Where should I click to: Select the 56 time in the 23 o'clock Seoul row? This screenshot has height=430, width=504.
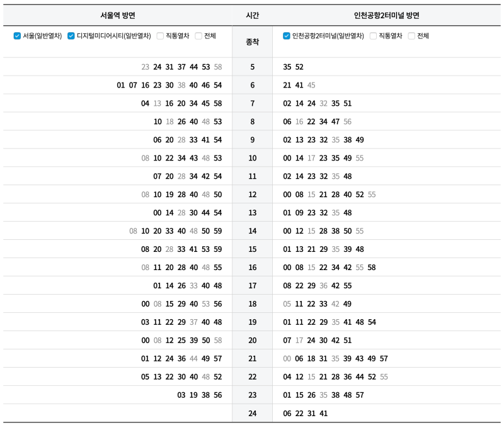pos(218,395)
